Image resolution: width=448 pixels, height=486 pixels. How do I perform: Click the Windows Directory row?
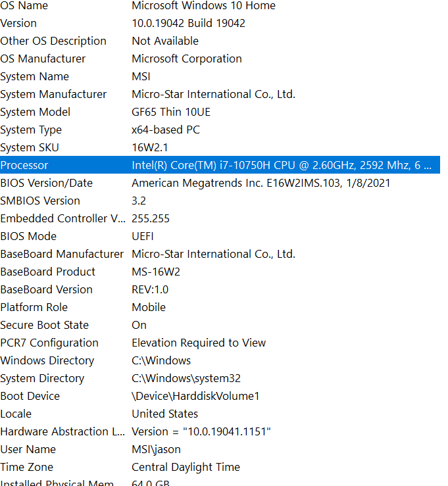coord(47,361)
